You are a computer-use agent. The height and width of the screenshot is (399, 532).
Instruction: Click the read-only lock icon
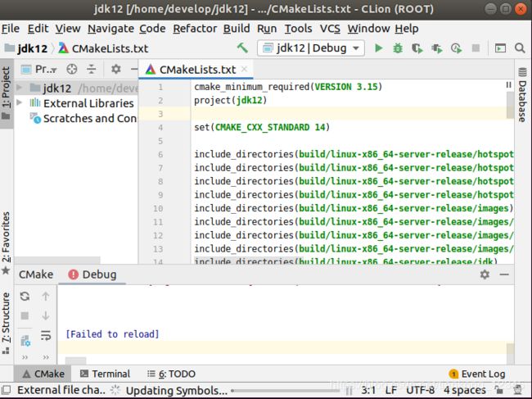498,390
